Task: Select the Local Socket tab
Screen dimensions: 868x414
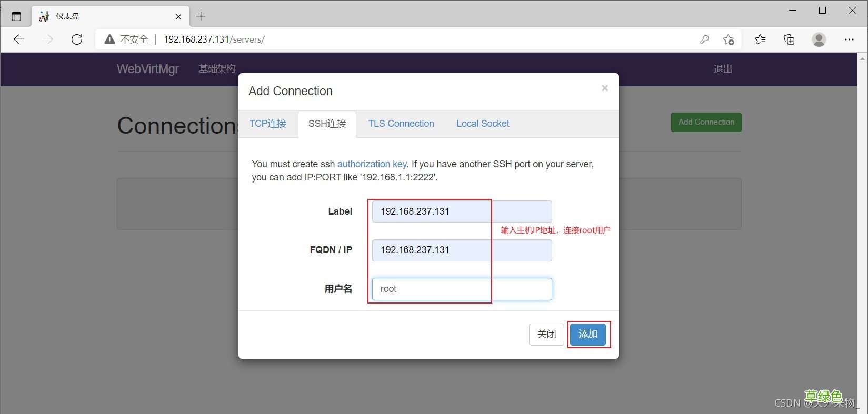Action: (483, 124)
